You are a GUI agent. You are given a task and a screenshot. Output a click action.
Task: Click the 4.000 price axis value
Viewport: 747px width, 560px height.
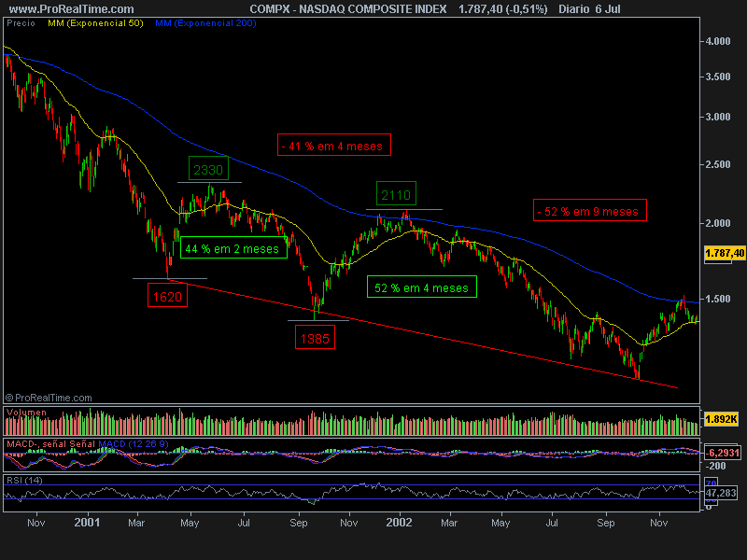point(718,41)
